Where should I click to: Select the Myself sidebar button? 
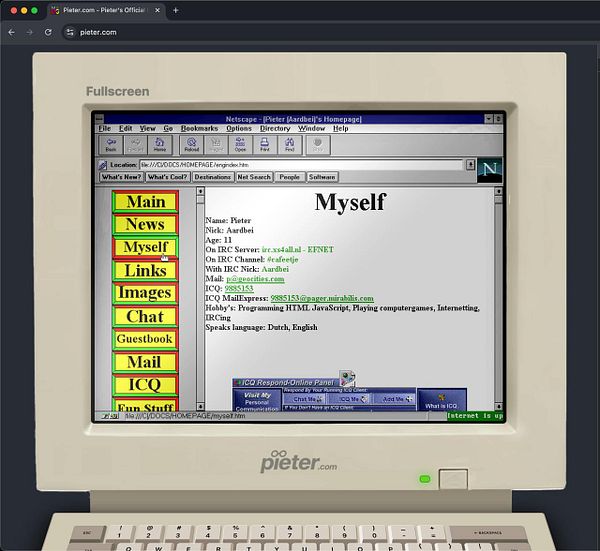tap(145, 248)
